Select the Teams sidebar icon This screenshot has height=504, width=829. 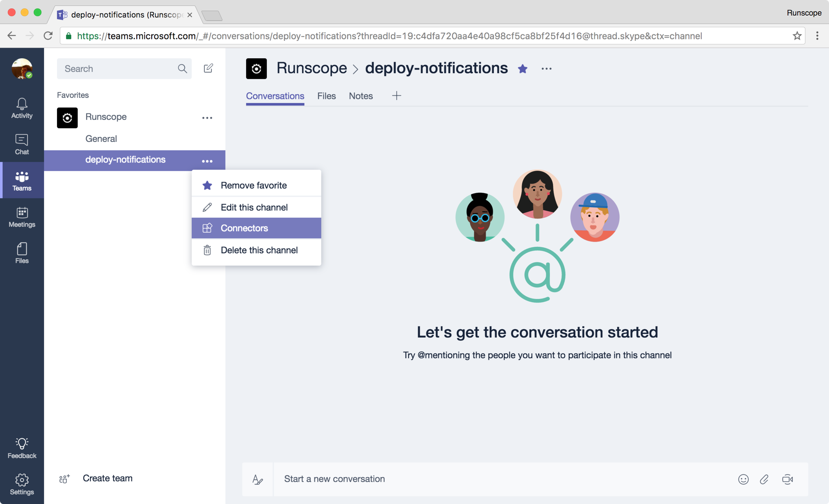[x=22, y=181]
